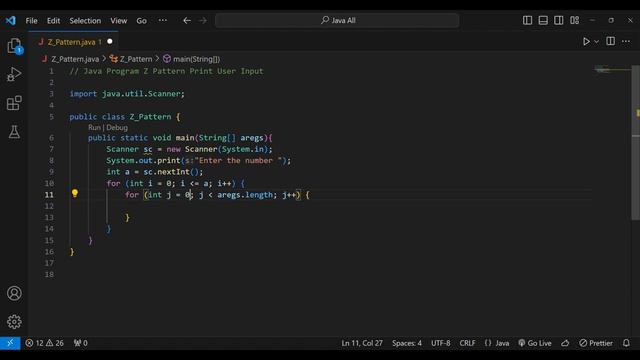Expand the hidden menus ellipsis
Screen dimensions: 640x360
tap(162, 20)
